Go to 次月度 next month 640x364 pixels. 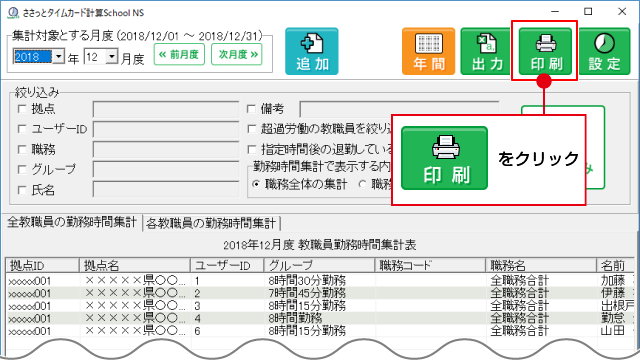coord(237,55)
